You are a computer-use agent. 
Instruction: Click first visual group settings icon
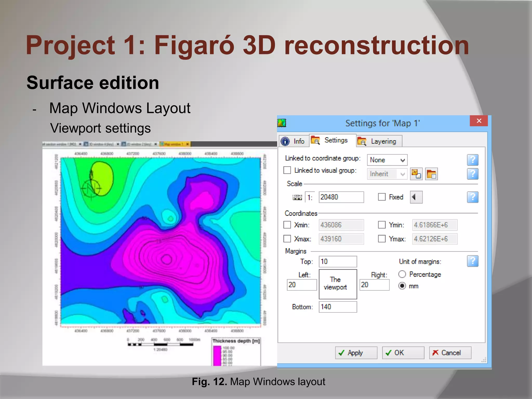click(x=416, y=174)
